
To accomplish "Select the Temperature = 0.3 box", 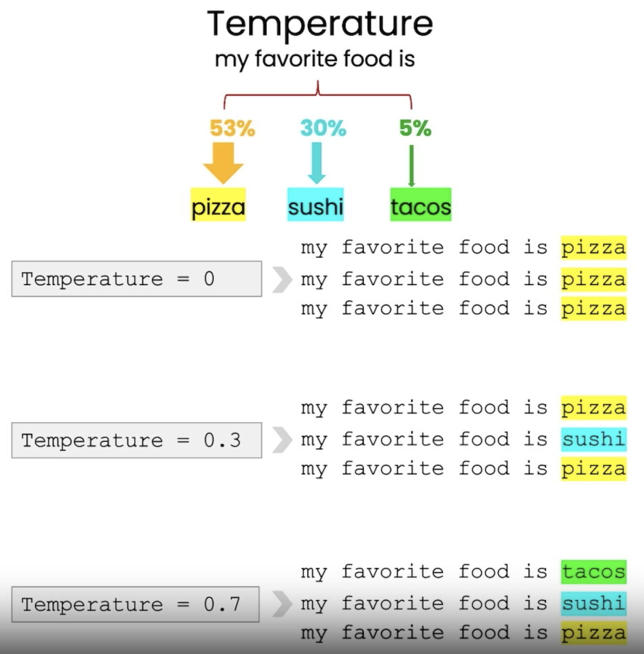I will click(x=136, y=440).
